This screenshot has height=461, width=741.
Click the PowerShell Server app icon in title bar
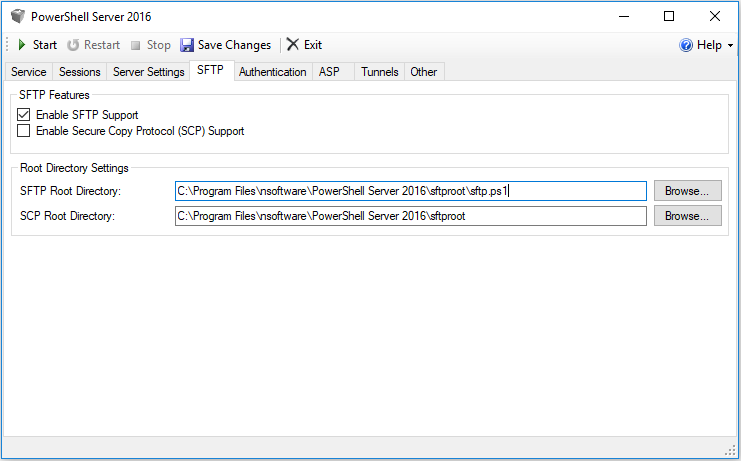(18, 17)
